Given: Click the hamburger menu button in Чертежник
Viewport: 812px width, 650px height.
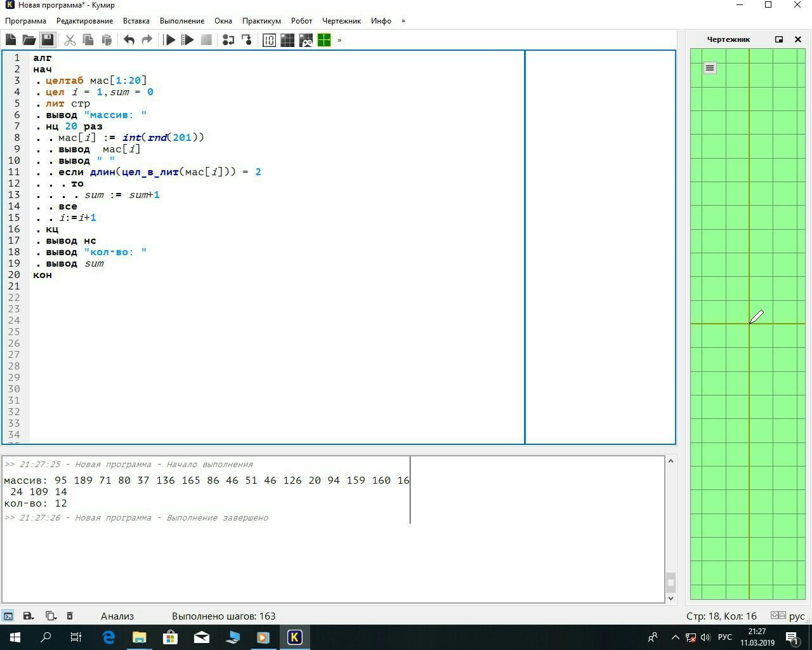Looking at the screenshot, I should 710,68.
